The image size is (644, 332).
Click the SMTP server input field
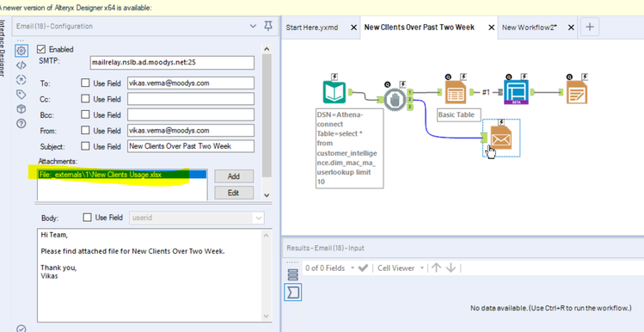point(172,63)
